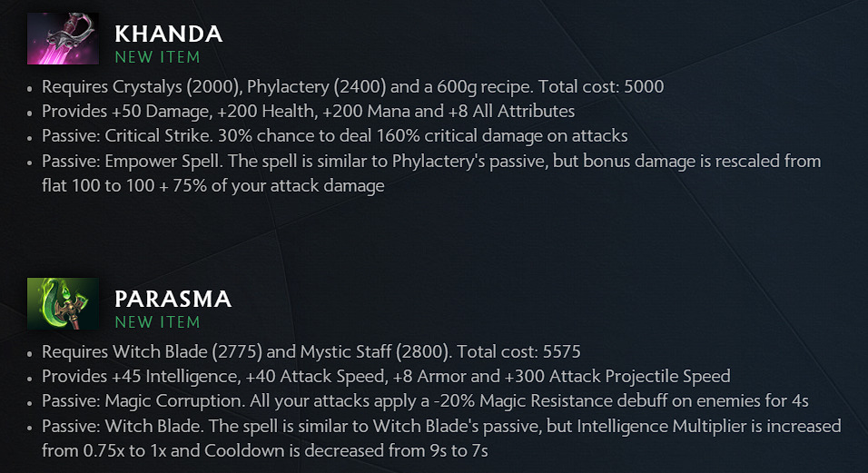Screen dimensions: 868x473
Task: Open the PARASMA item heading
Action: pyautogui.click(x=173, y=299)
